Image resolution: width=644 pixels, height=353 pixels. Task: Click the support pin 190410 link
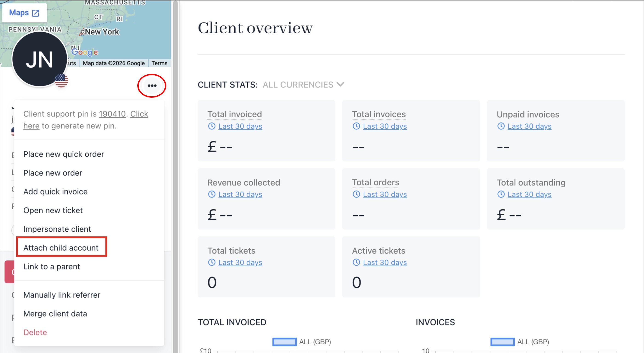112,114
